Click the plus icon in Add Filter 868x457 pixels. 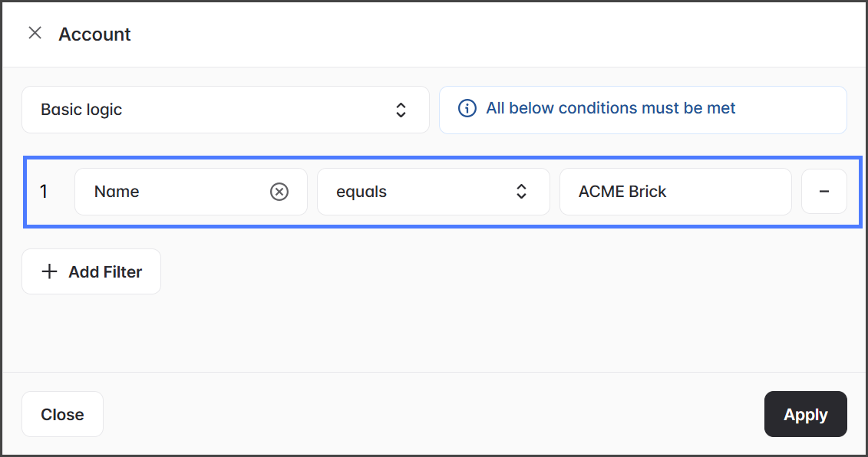pos(49,271)
